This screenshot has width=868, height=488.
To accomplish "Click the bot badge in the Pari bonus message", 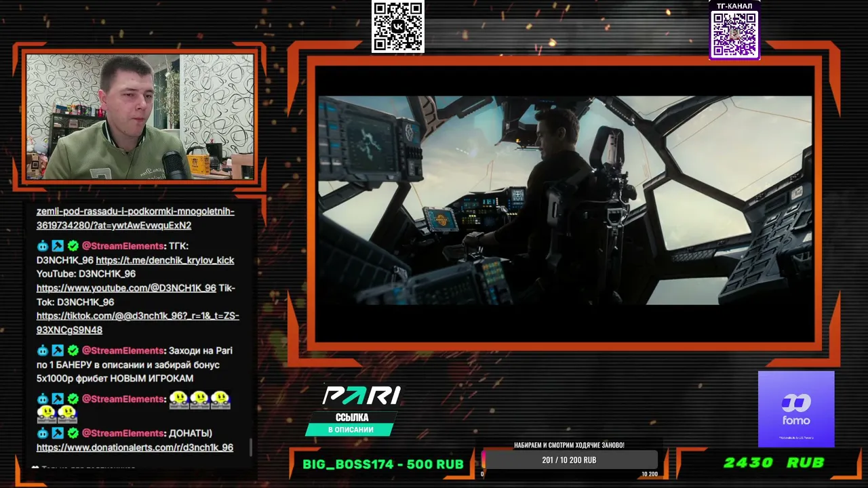I will pyautogui.click(x=43, y=350).
